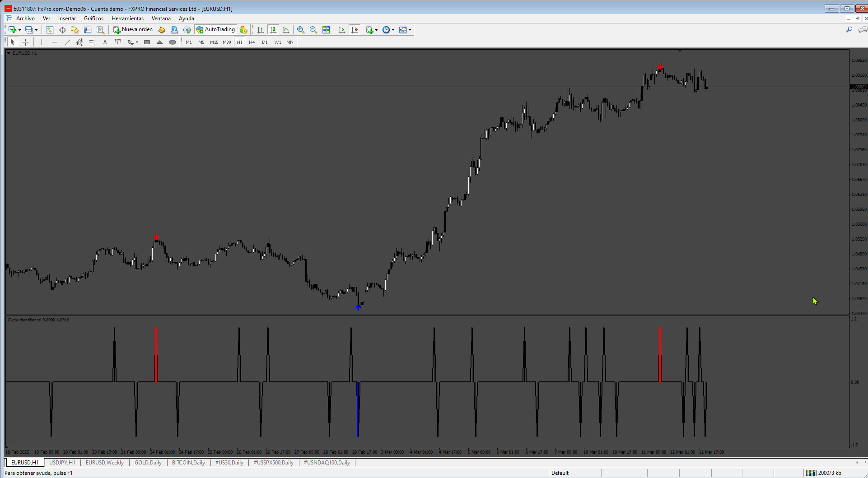The width and height of the screenshot is (868, 478).
Task: Open the Strategy Tester icon
Action: 100,30
